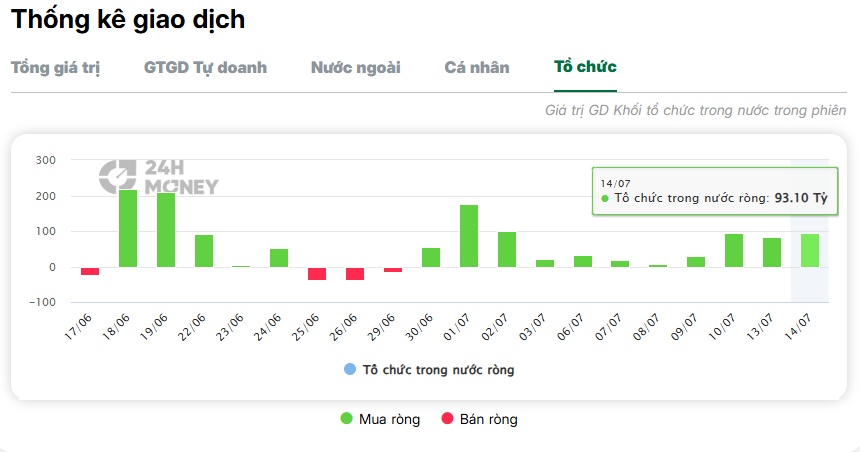
Task: Click the 22/06 bar in chart
Action: pyautogui.click(x=203, y=251)
